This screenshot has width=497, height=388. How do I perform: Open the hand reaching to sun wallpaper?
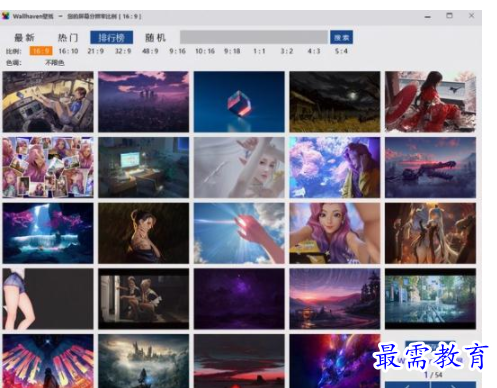239,233
